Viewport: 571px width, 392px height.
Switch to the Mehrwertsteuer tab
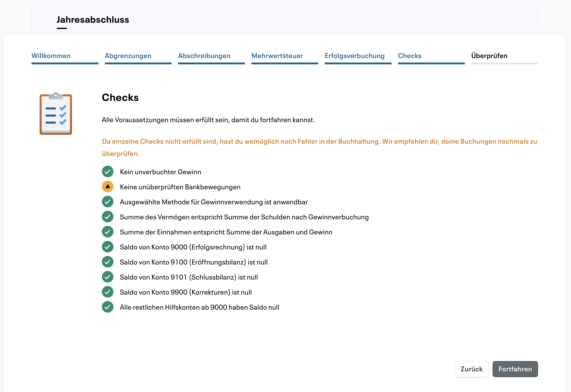click(x=277, y=56)
